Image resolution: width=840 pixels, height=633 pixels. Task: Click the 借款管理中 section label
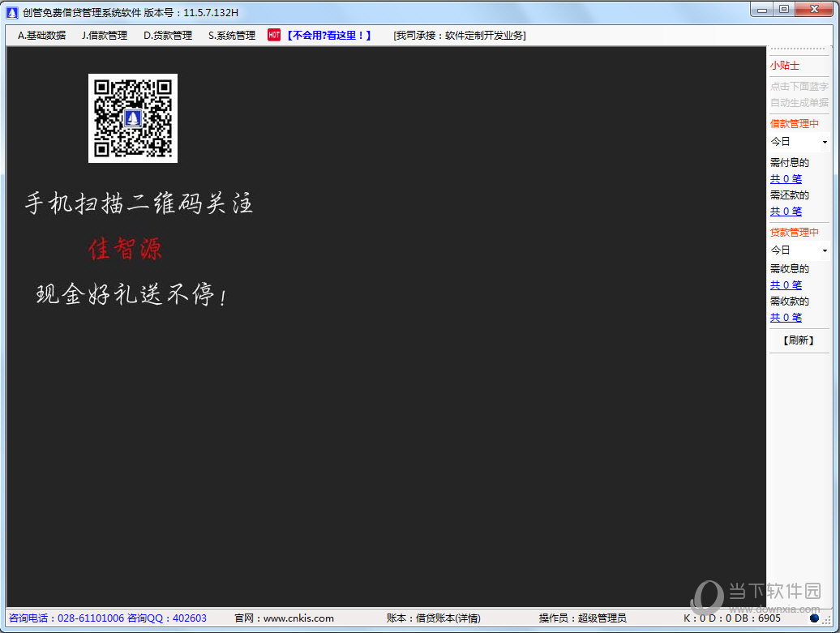click(795, 124)
